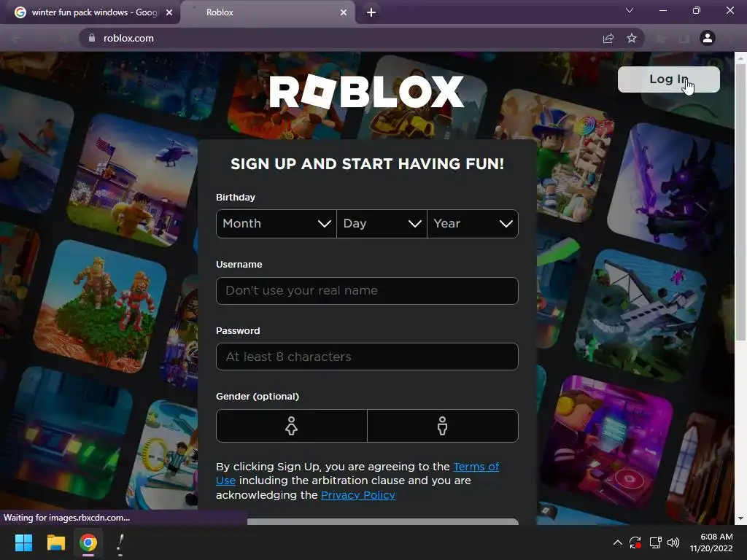
Task: Close the winter fun pack Google tab
Action: 169,12
